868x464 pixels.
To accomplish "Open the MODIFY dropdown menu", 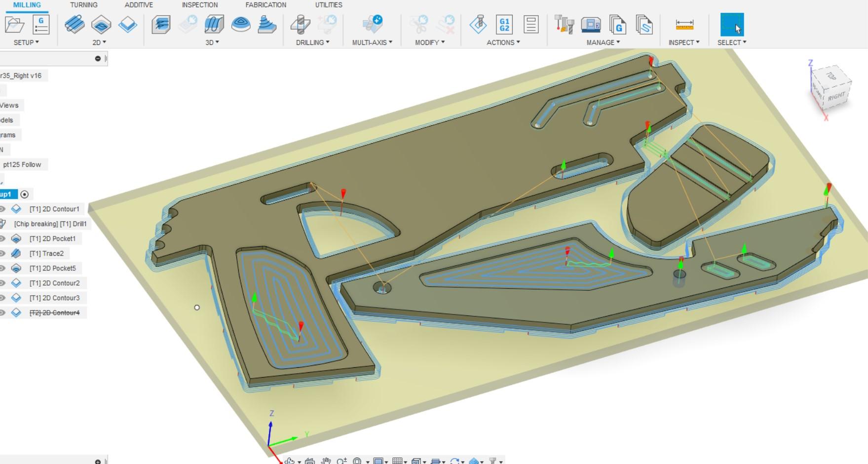I will [430, 42].
